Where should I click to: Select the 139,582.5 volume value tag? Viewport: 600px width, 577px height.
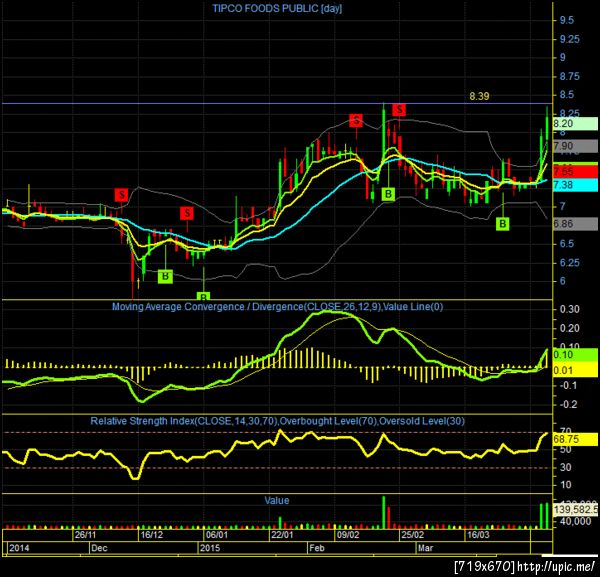tap(575, 510)
